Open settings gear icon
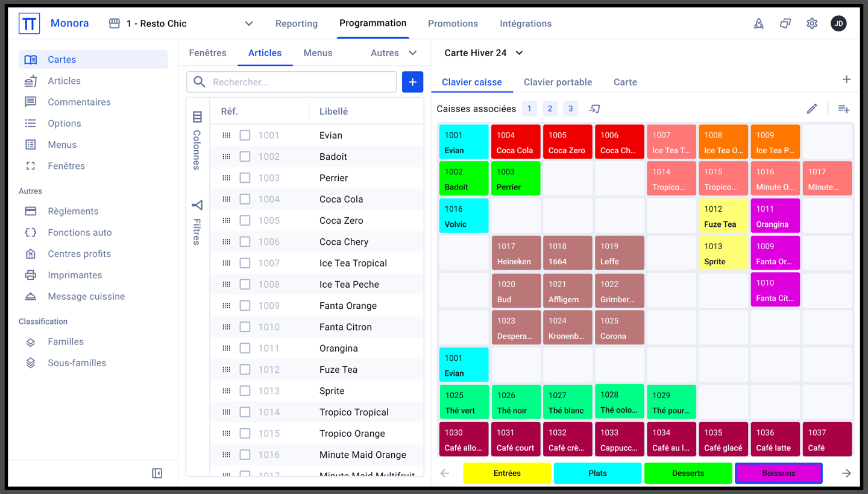The height and width of the screenshot is (494, 868). coord(812,24)
